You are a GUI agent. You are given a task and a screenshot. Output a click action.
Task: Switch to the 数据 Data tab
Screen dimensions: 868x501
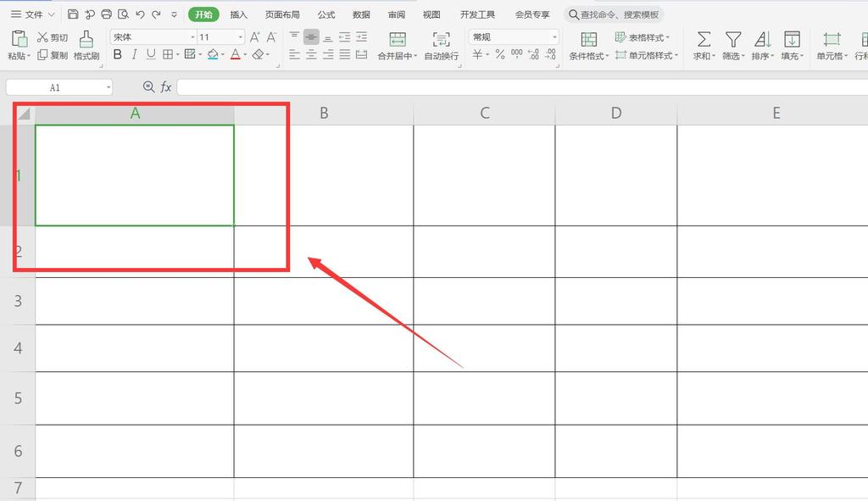coord(361,14)
